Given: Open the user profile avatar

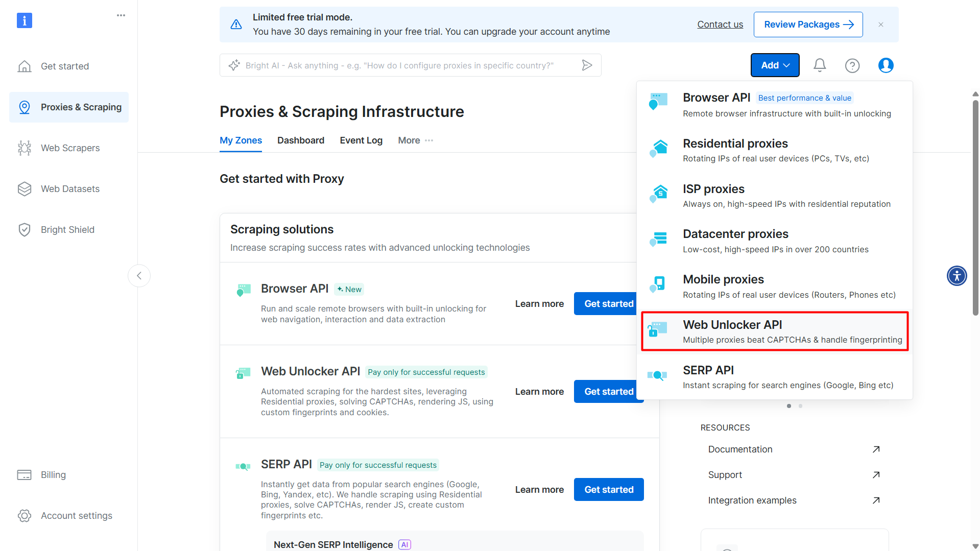Looking at the screenshot, I should [x=886, y=65].
